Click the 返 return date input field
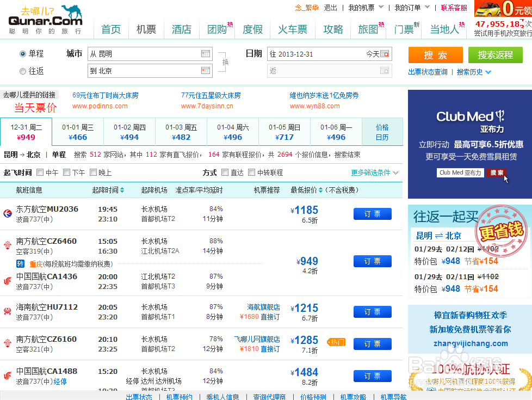Viewport: 532px width, 400px height. coord(326,71)
